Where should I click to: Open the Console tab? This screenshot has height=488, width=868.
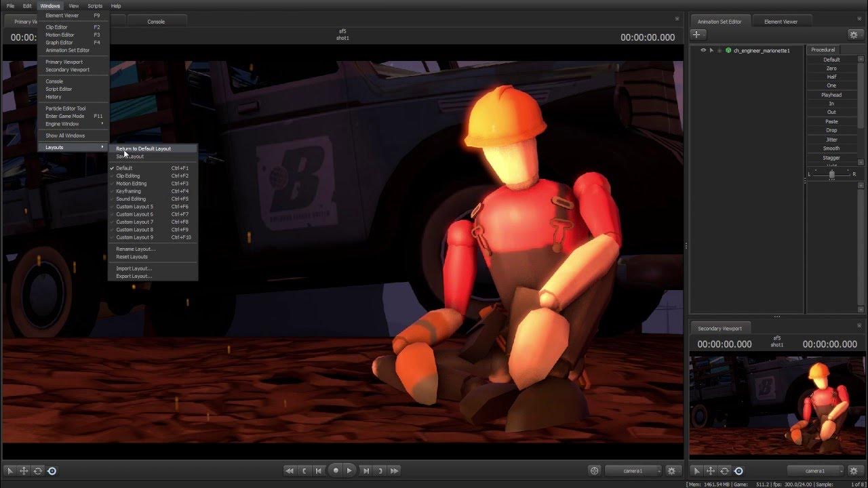[156, 22]
